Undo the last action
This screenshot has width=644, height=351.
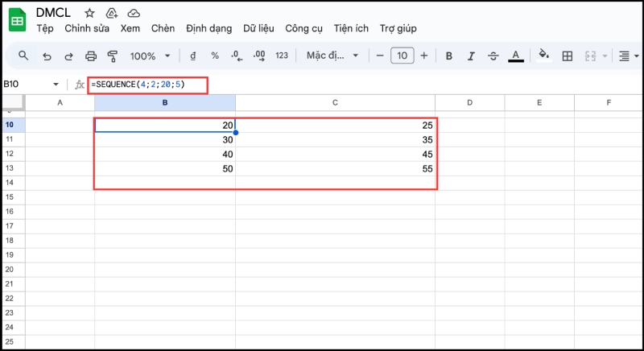pyautogui.click(x=47, y=56)
